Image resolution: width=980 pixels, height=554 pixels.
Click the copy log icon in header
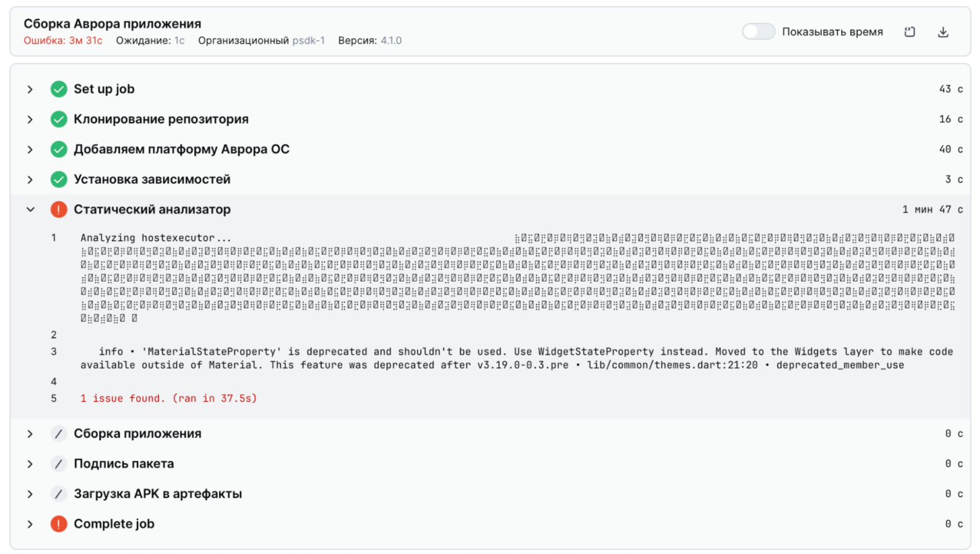click(x=909, y=32)
